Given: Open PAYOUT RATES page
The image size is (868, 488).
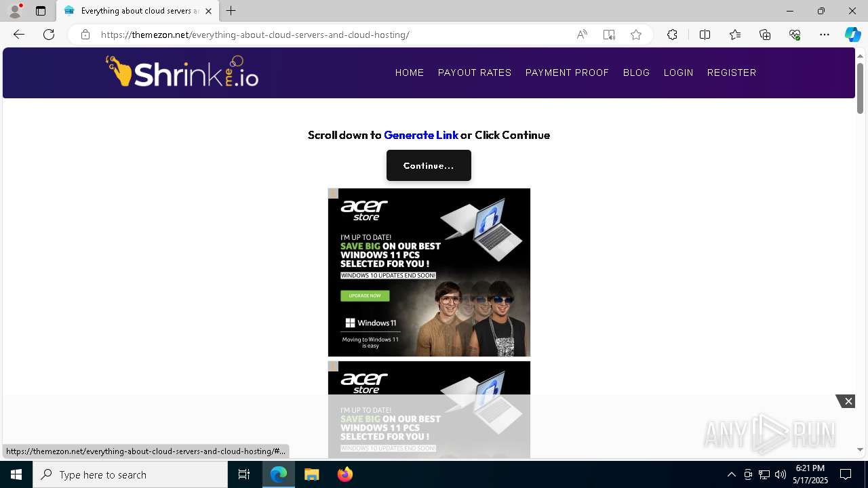Looking at the screenshot, I should (475, 73).
